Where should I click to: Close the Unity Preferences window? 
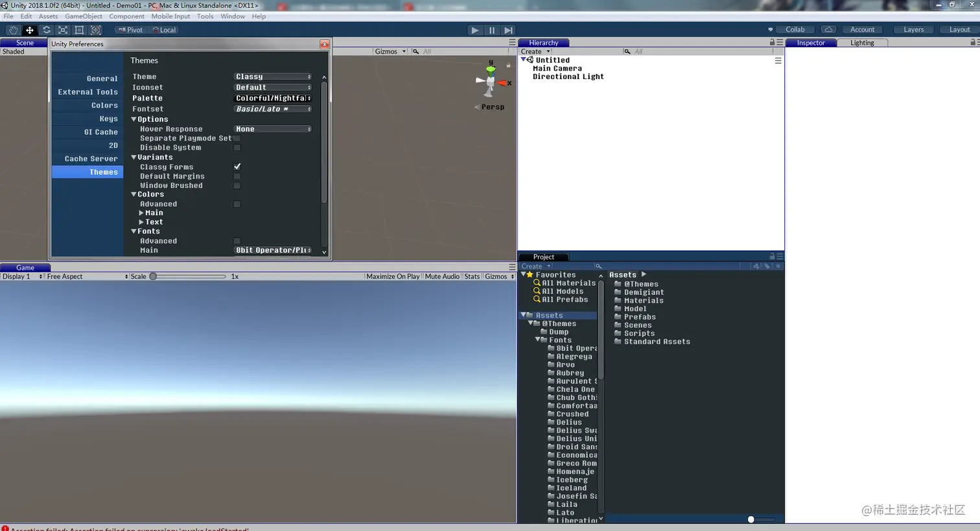coord(325,44)
